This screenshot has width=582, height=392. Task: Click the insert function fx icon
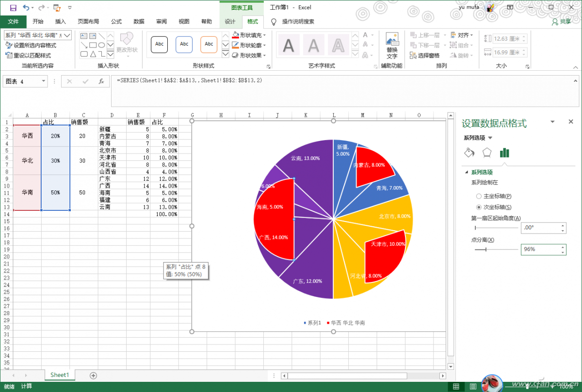coord(101,81)
